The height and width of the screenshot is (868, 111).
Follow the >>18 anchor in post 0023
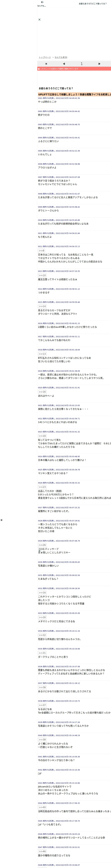click(42, 436)
